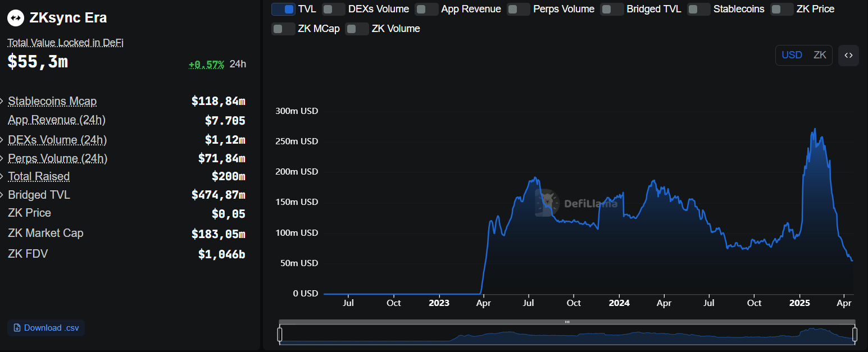Enable the DEXs Volume chart toggle
This screenshot has width=868, height=352.
[334, 9]
